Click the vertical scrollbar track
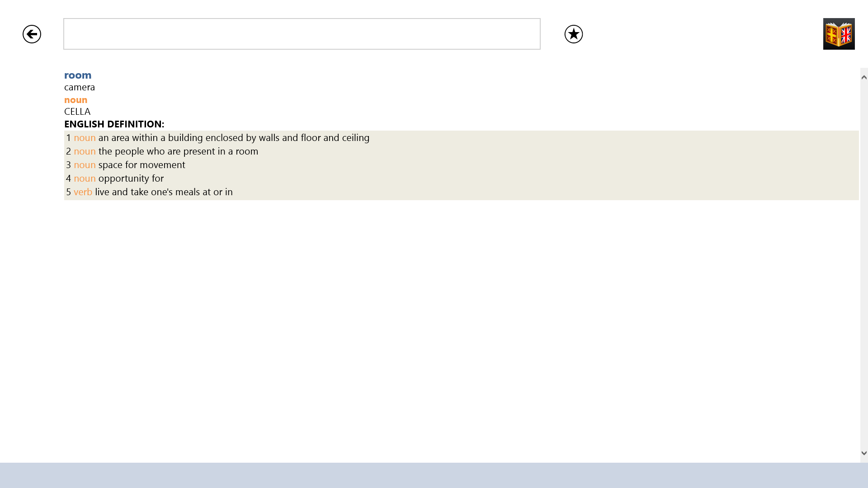This screenshot has height=488, width=868. coord(864,271)
